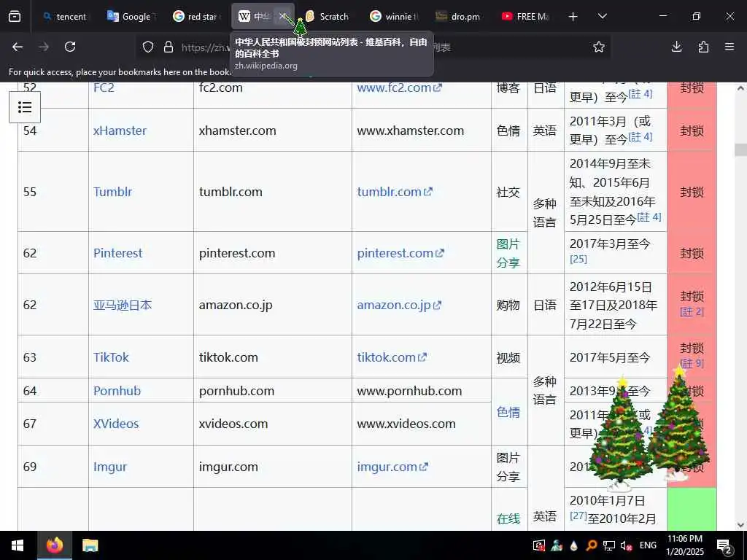Switch to the tencent tab
The image size is (747, 560).
point(64,17)
